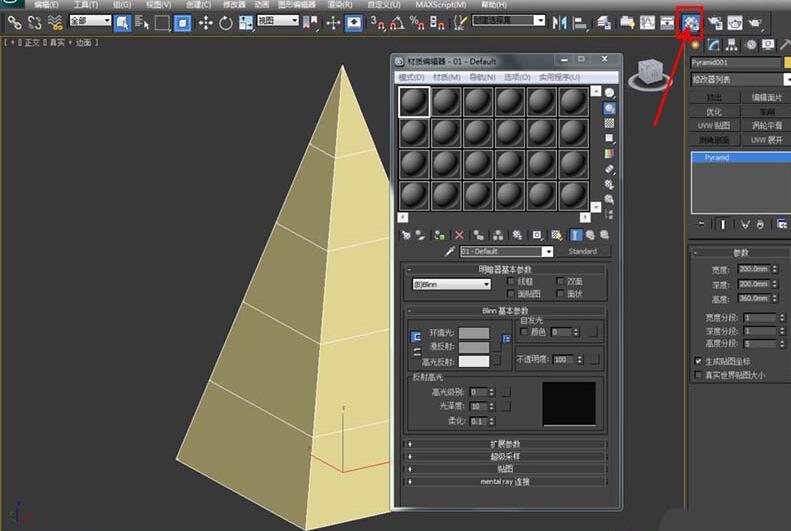This screenshot has height=531, width=791.
Task: Click the 编辑面片 modifier button
Action: [766, 97]
